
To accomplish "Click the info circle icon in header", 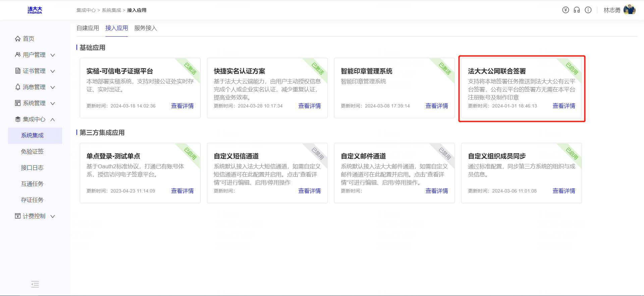I will coord(588,10).
